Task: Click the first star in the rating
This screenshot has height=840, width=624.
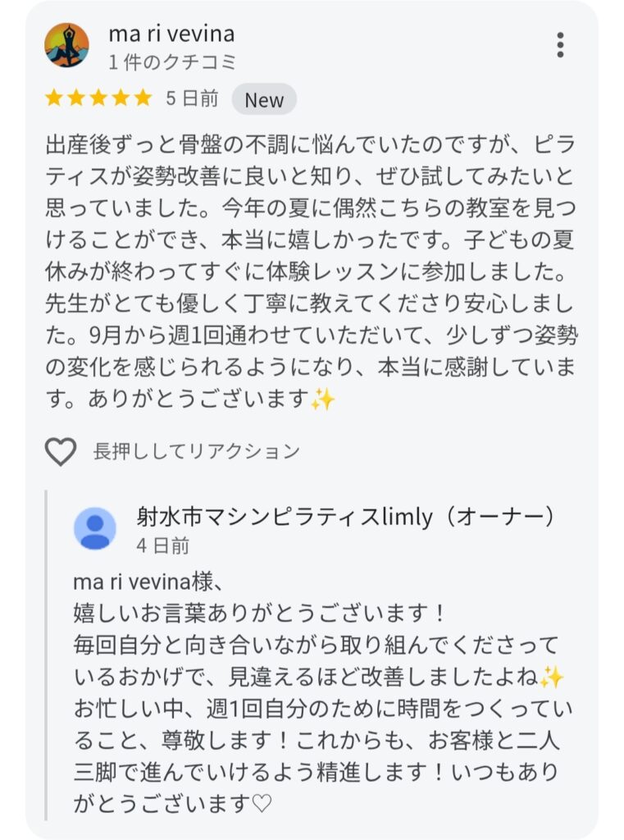Action: tap(54, 98)
